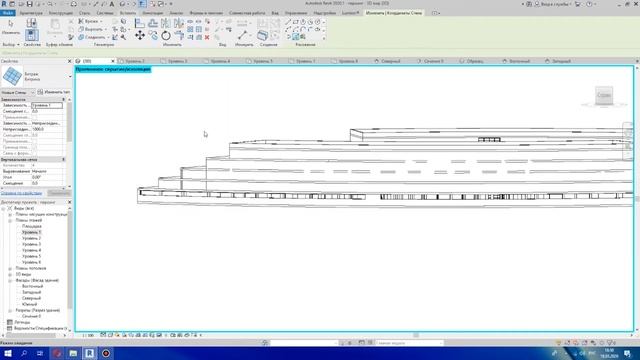Close the Properties palette
Viewport: 640px width, 360px height.
69,61
